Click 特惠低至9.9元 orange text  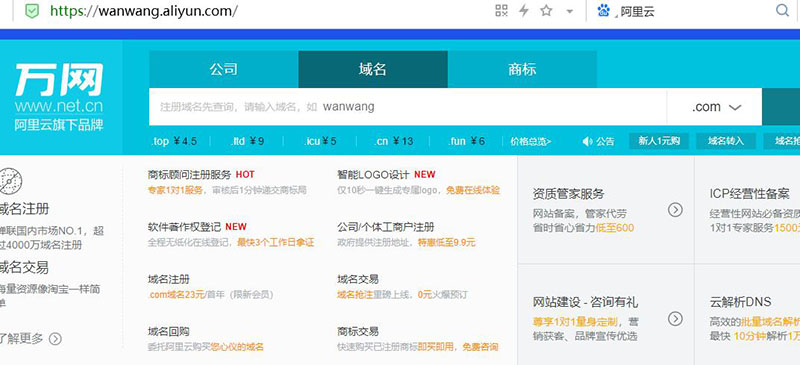pos(446,242)
